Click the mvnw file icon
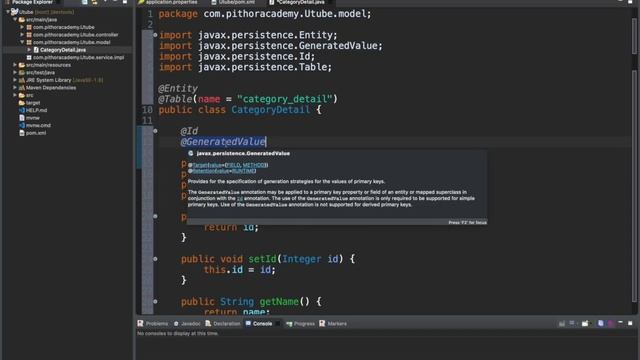Viewport: 640px width, 360px height. (x=22, y=118)
